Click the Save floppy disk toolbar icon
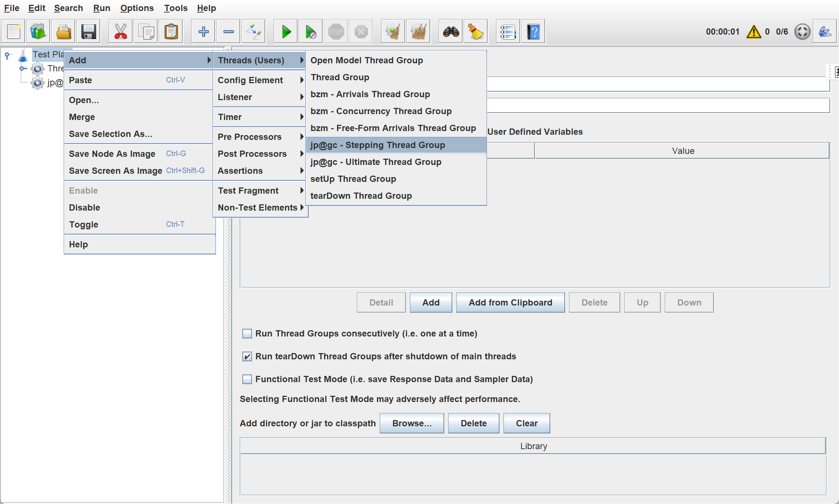 88,32
